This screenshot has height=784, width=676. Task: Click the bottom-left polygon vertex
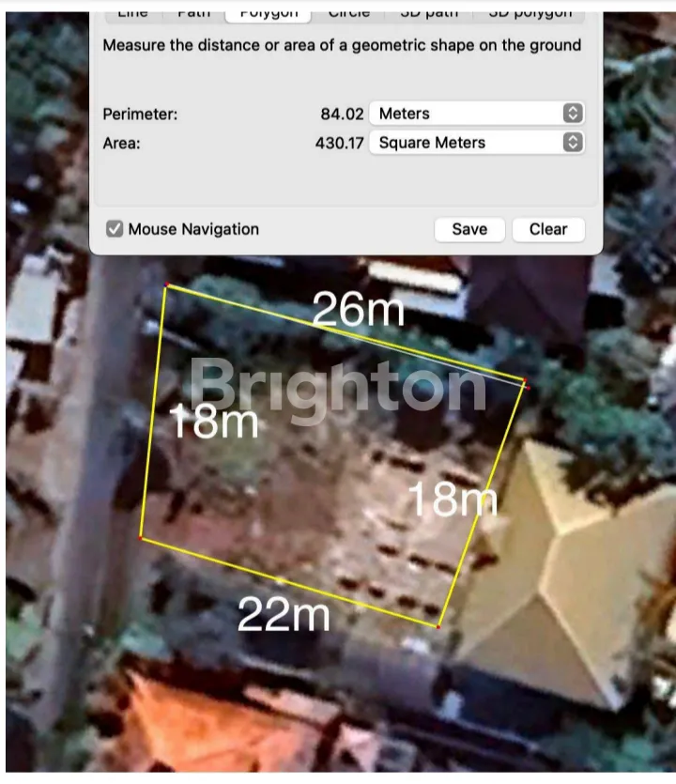(x=141, y=538)
